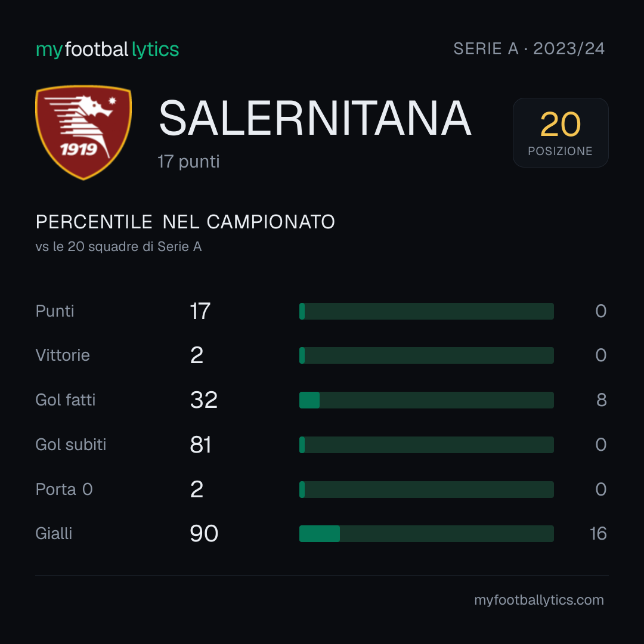Image resolution: width=644 pixels, height=644 pixels.
Task: Click the Gol fatti percentile bar
Action: (x=426, y=400)
